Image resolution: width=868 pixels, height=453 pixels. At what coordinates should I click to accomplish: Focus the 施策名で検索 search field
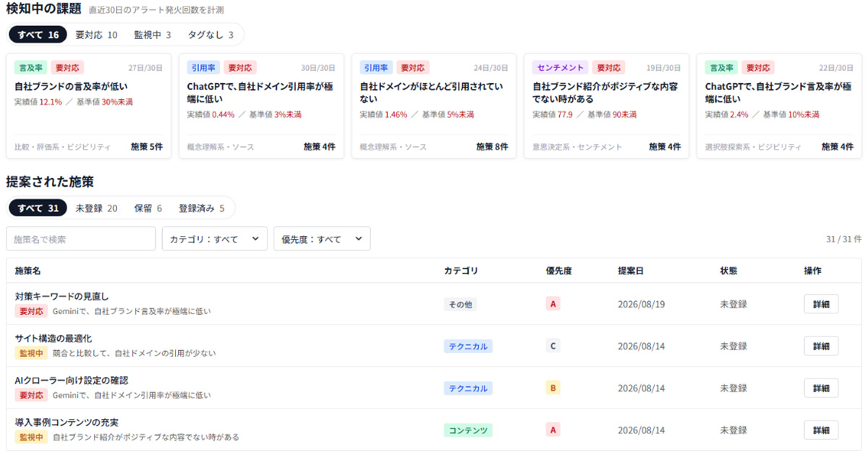81,239
